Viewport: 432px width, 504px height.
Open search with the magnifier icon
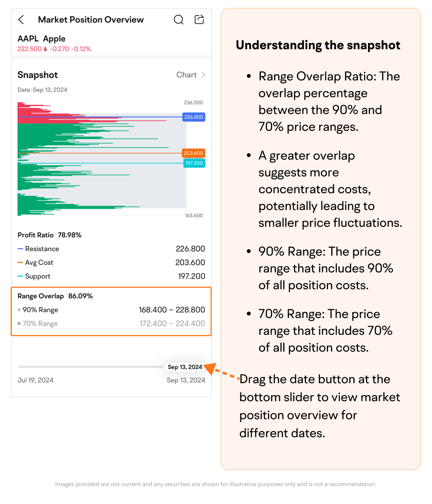(x=178, y=20)
